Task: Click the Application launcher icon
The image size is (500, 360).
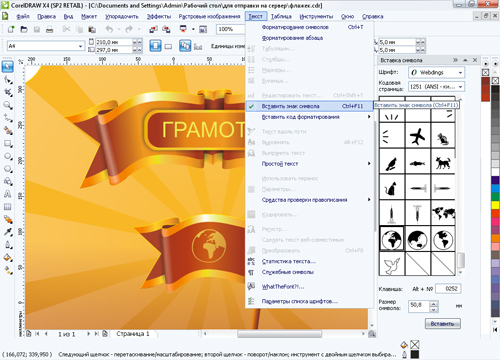Action: coord(183,29)
